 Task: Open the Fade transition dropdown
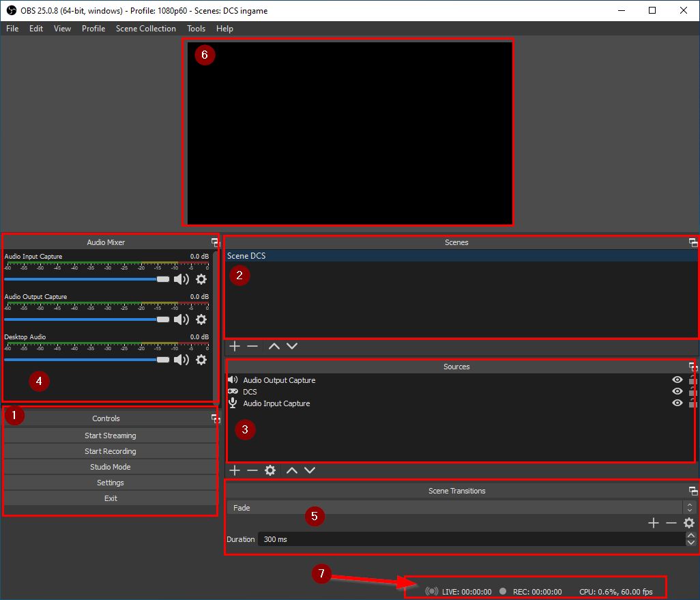[457, 508]
